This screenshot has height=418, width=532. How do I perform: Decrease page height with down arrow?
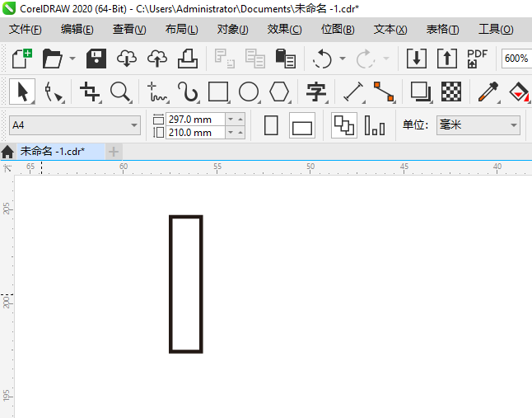point(231,133)
